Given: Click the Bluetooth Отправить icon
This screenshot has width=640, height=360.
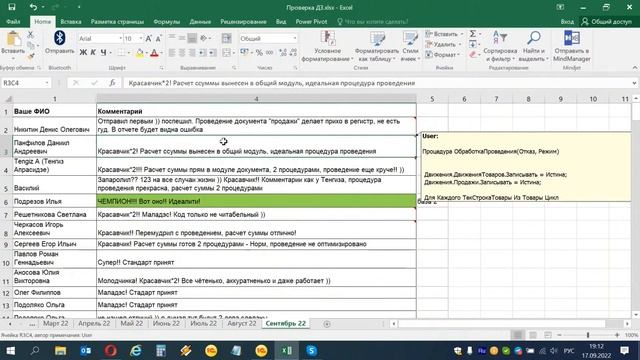Looking at the screenshot, I should pos(60,42).
